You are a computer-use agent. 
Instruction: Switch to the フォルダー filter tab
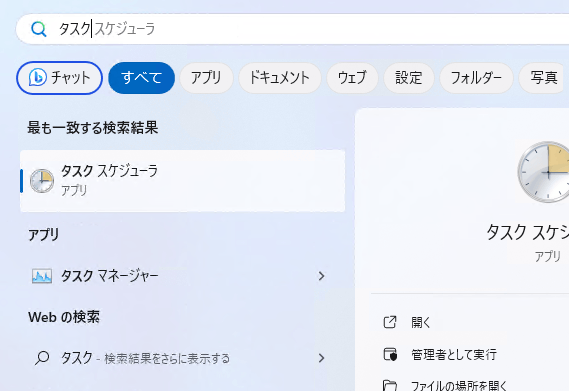pyautogui.click(x=476, y=78)
